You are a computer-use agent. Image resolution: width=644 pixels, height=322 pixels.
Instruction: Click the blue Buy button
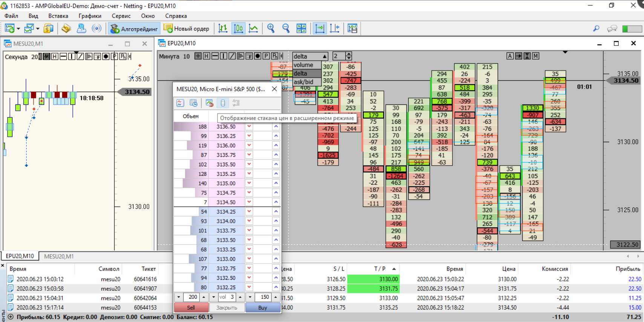[263, 308]
